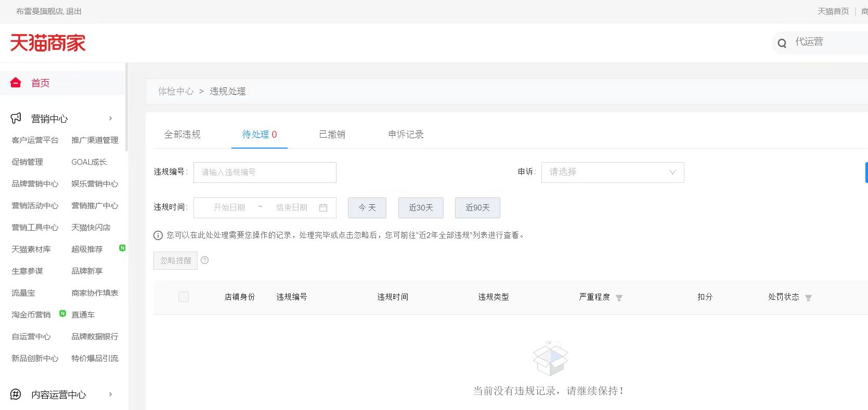Click the info icon before the notice text
The width and height of the screenshot is (868, 410).
point(158,235)
